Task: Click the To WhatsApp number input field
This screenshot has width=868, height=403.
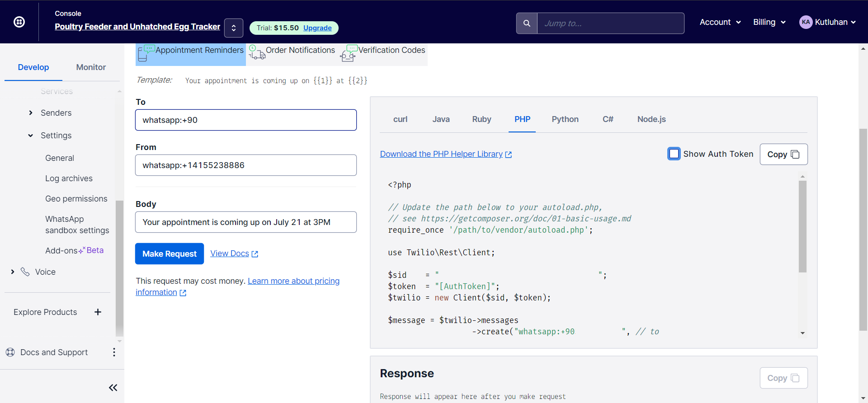Action: coord(245,120)
